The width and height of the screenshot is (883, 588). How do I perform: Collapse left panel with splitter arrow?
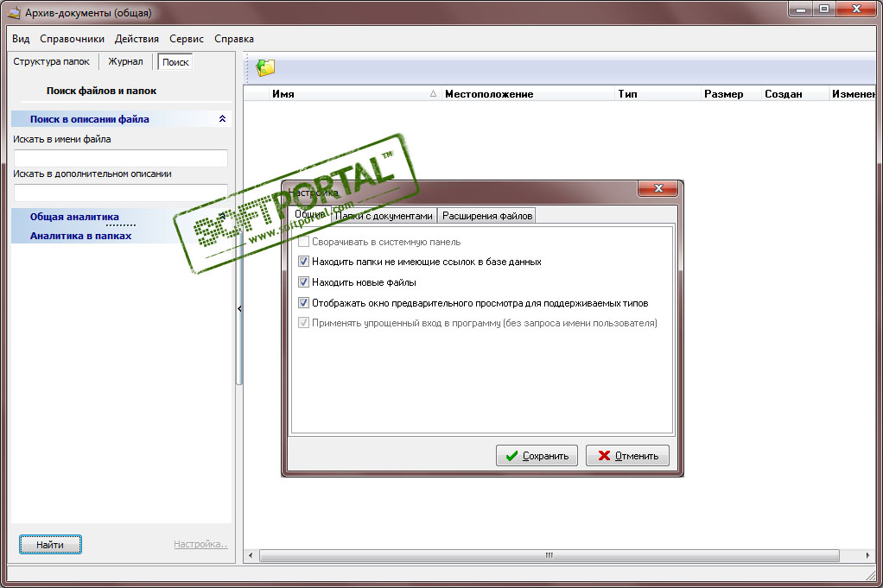pos(239,308)
